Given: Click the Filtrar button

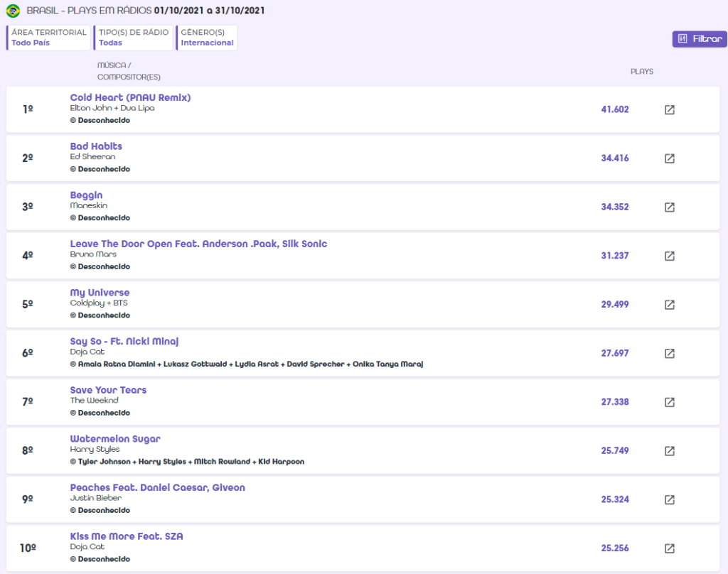Looking at the screenshot, I should (700, 39).
